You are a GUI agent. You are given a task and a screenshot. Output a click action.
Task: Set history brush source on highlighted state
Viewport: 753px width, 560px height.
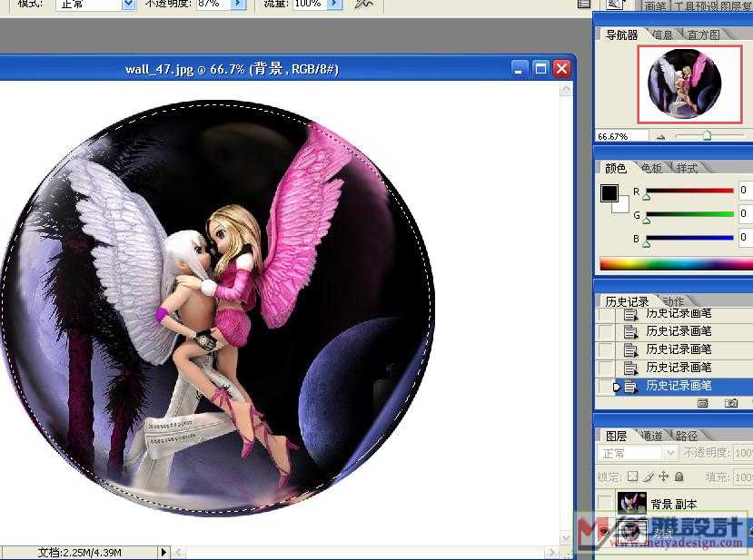click(x=607, y=387)
